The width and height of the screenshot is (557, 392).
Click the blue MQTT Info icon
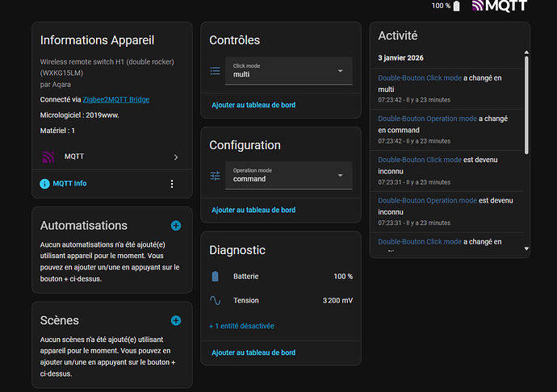[44, 184]
